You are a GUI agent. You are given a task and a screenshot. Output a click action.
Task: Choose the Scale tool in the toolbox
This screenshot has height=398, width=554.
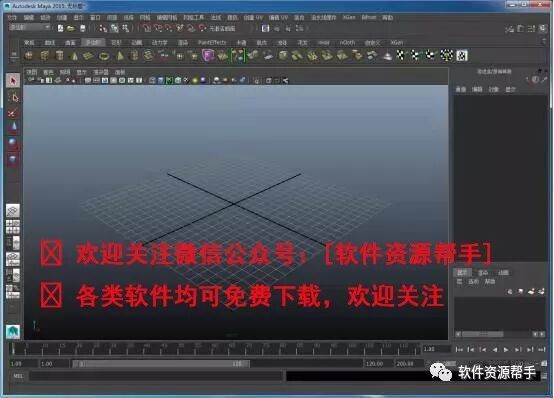coord(13,159)
